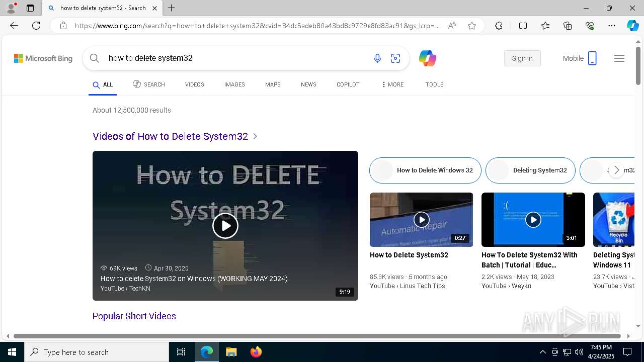Launch Firefox from taskbar
Image resolution: width=644 pixels, height=362 pixels.
click(256, 352)
